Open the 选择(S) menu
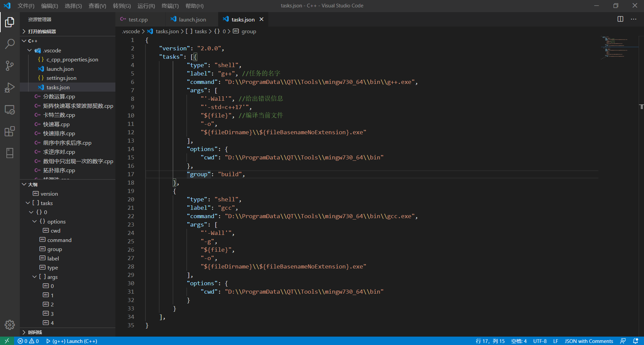The width and height of the screenshot is (644, 345). click(x=73, y=6)
